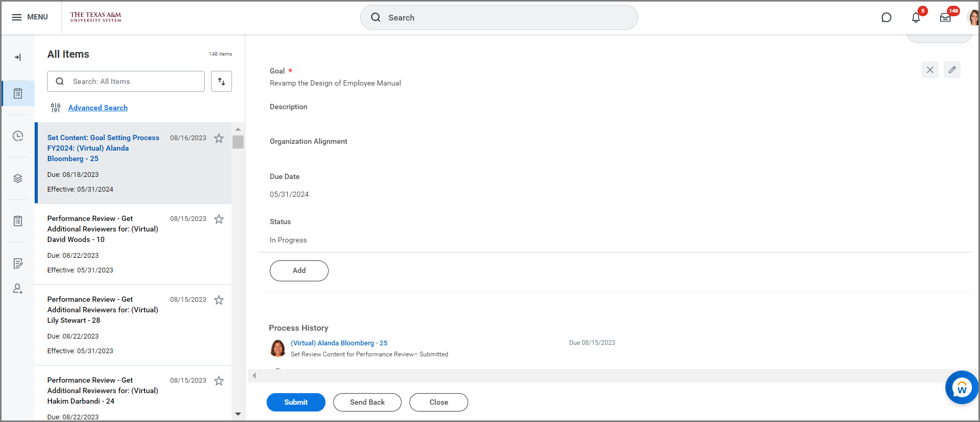Open the Archive clock icon in sidebar
The image size is (980, 422).
(18, 136)
